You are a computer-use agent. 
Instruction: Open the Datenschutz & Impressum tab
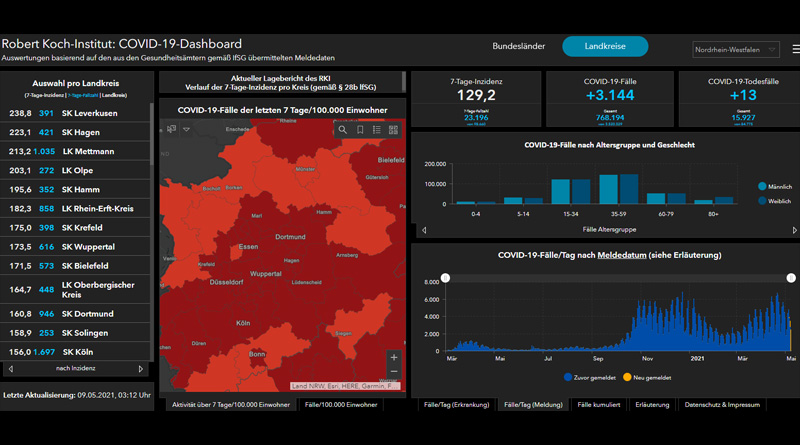click(722, 405)
